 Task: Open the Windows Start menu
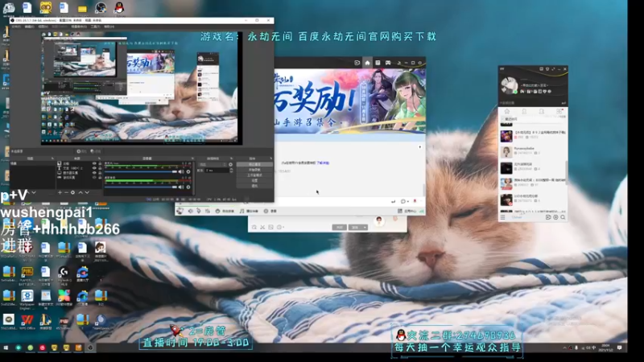[6, 348]
